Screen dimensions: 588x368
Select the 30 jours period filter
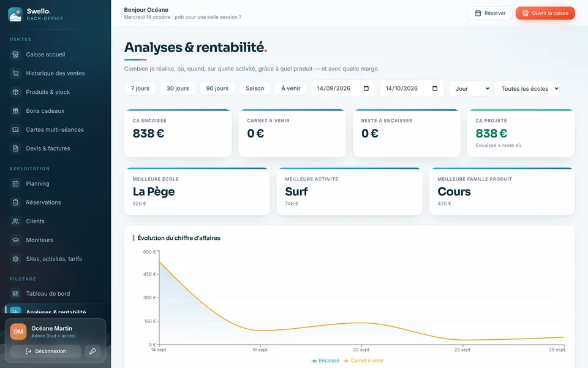[x=178, y=88]
